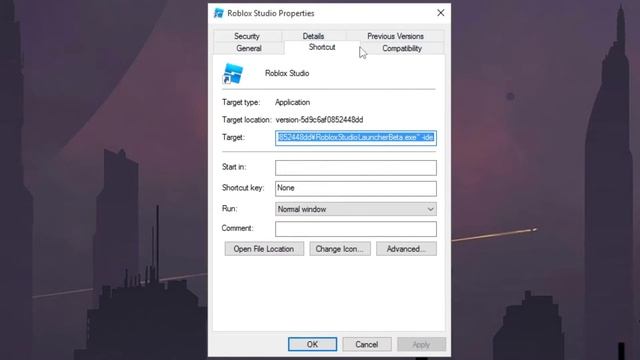This screenshot has width=640, height=360.
Task: Click the Target location label
Action: click(x=247, y=120)
